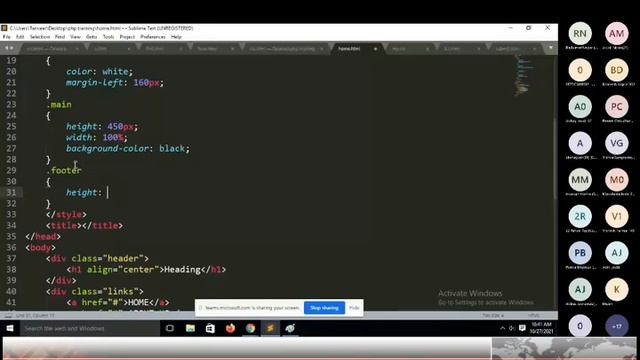The height and width of the screenshot is (360, 640).
Task: Click the volume icon in the tray
Action: tap(512, 328)
